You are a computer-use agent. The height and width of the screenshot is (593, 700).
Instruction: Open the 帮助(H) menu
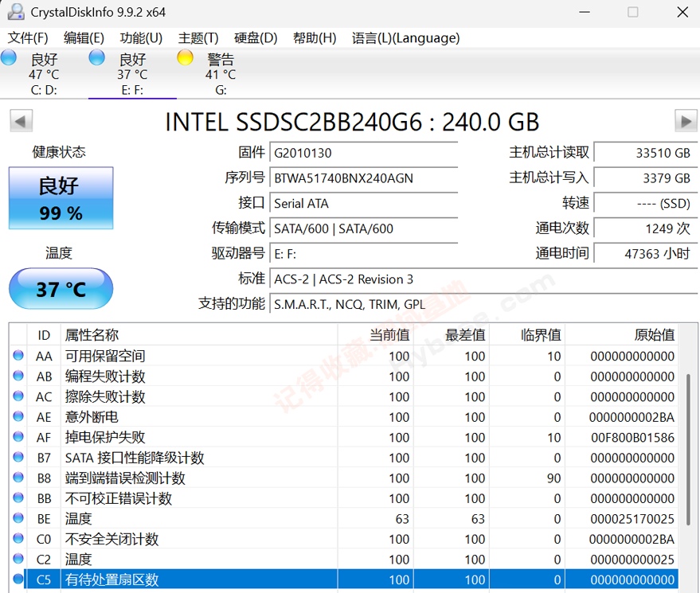(315, 38)
